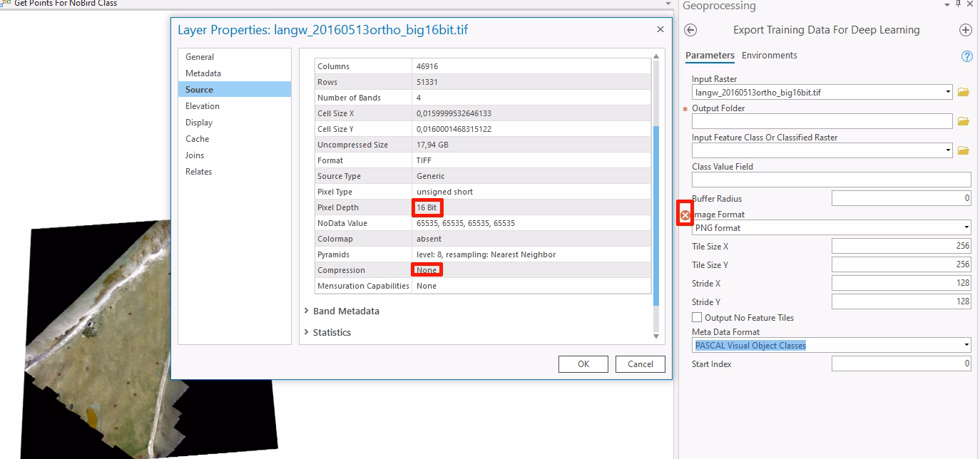Enable the Output No Feature Tiles checkbox
Viewport: 980px width, 459px height.
point(697,318)
